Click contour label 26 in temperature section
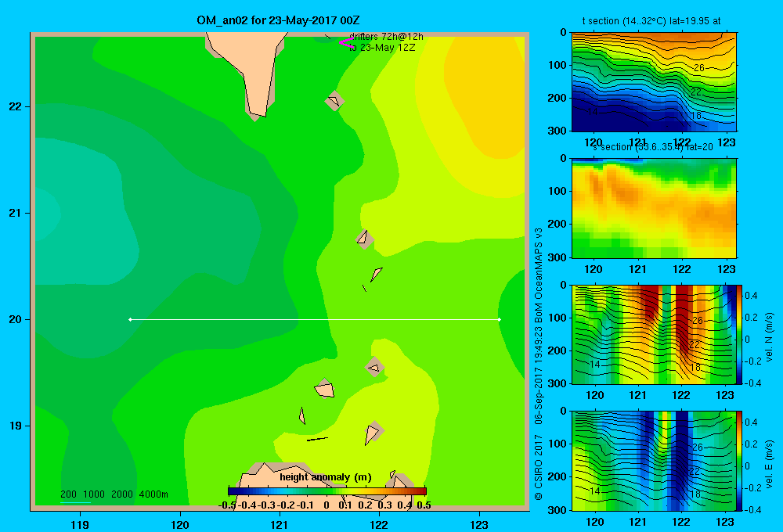The height and width of the screenshot is (532, 783). pos(699,68)
